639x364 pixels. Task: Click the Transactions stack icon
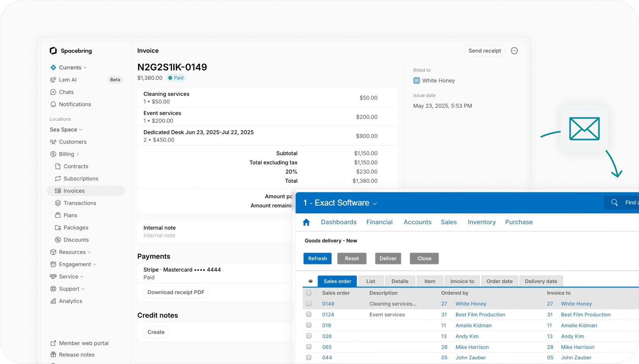58,203
